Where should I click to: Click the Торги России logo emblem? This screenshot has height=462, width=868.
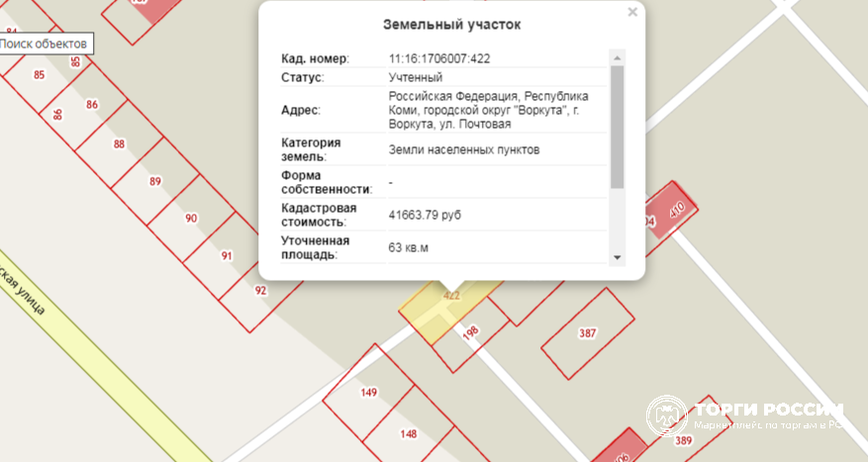point(666,416)
